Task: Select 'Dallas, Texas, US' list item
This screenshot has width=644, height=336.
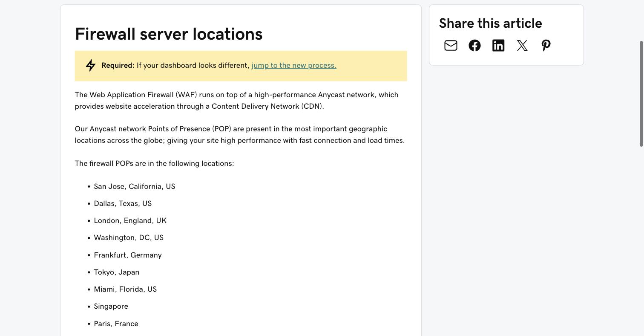Action: point(123,203)
